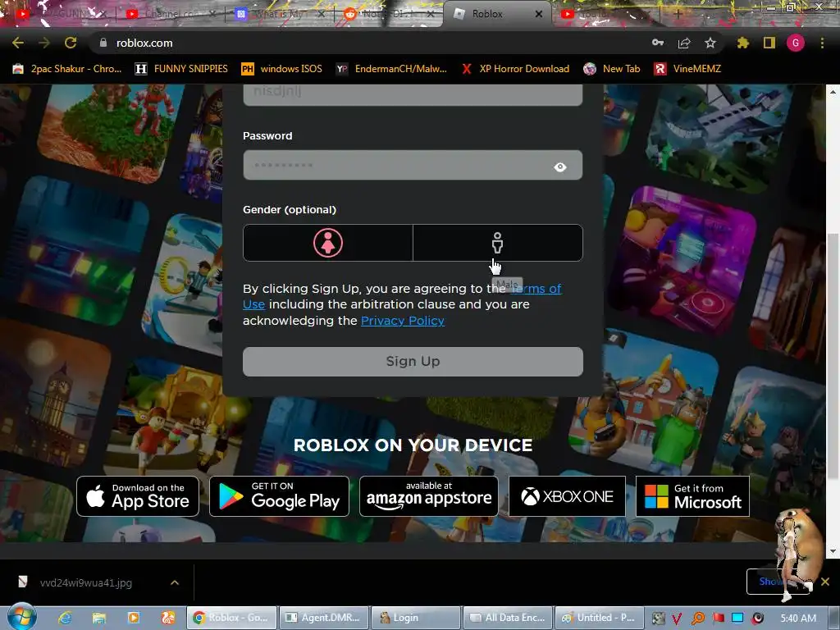Screen dimensions: 840x630
Task: Click the blue network monitor tray icon
Action: (x=737, y=619)
